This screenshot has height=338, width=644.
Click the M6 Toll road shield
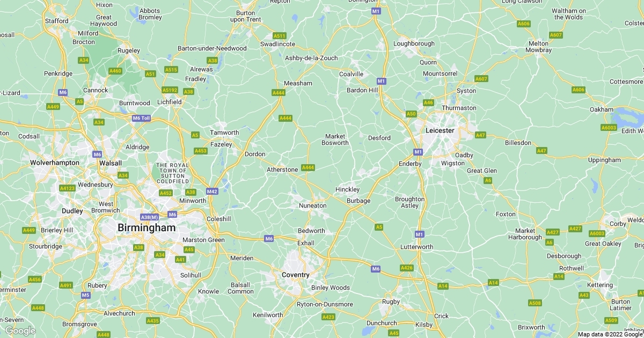click(141, 118)
